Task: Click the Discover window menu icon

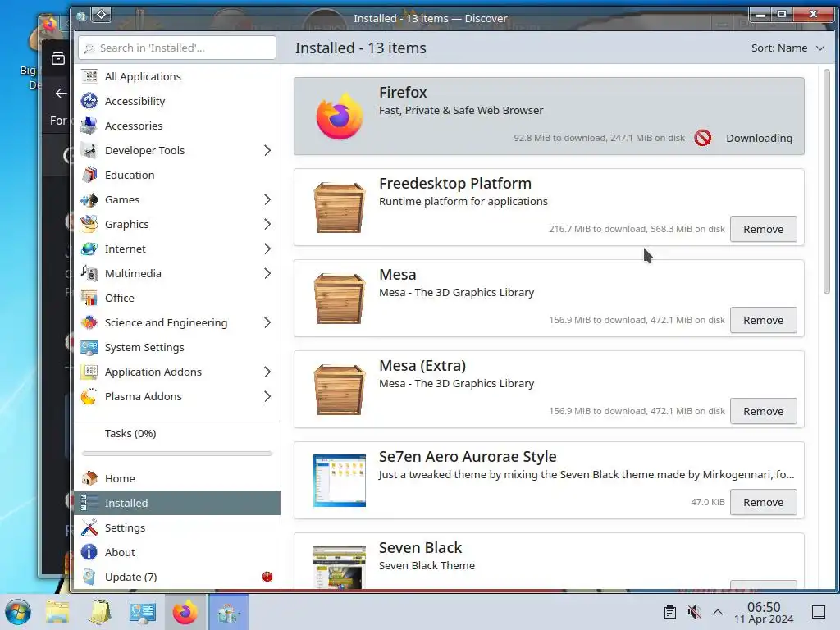Action: click(81, 16)
